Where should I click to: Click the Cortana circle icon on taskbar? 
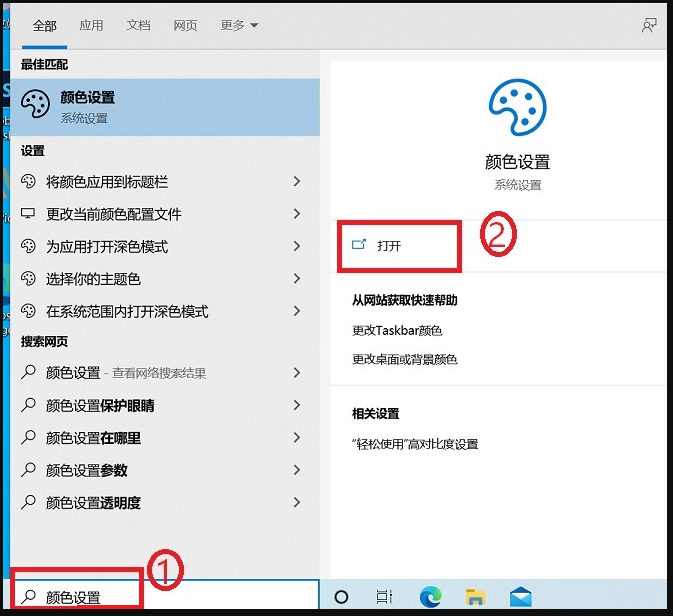tap(341, 597)
